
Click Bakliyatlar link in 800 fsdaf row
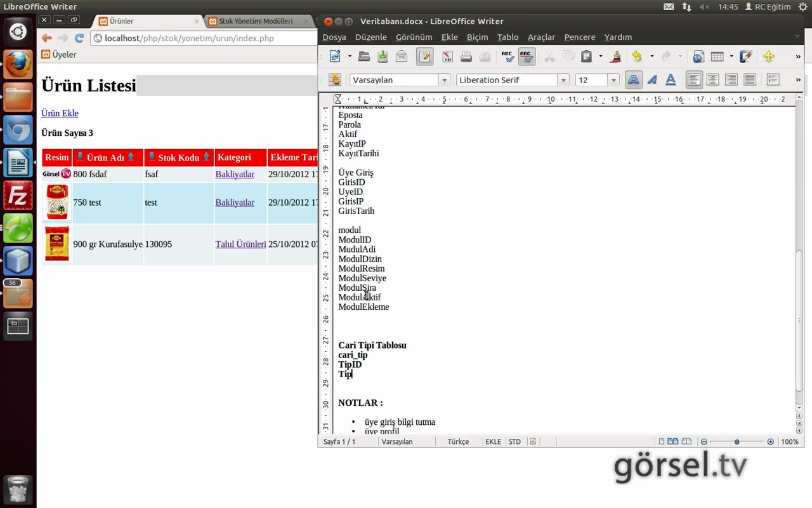[x=235, y=174]
